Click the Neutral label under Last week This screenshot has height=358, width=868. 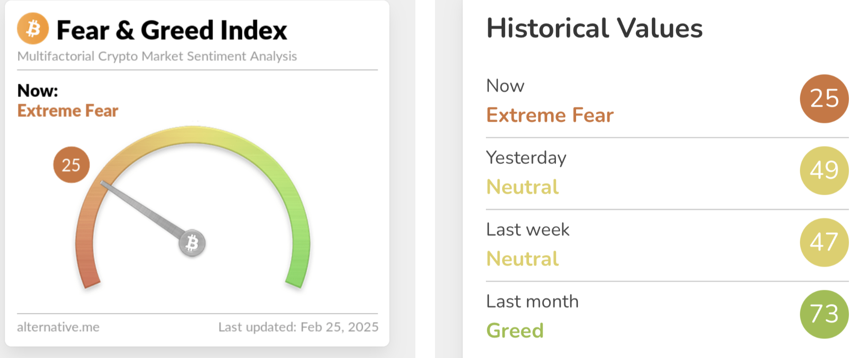click(x=522, y=259)
